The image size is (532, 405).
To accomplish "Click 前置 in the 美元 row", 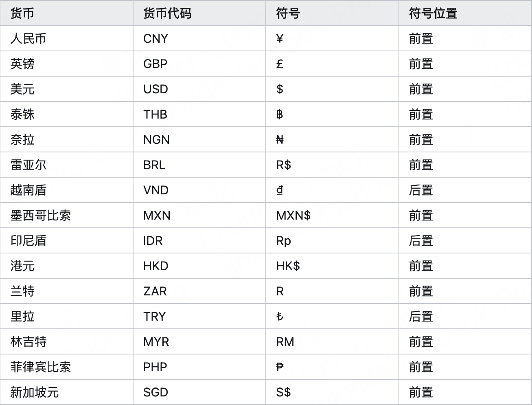I will click(421, 89).
